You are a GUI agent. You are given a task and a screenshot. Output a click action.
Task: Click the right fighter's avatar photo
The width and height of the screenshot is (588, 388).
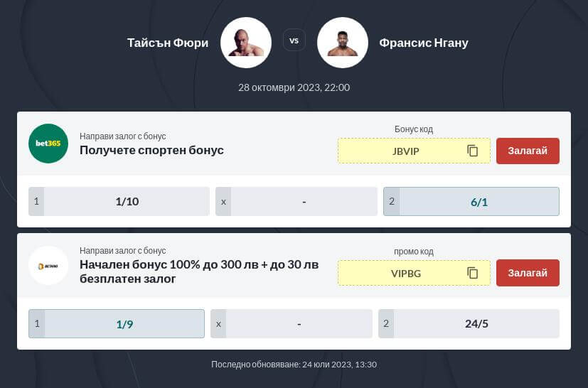pos(343,43)
